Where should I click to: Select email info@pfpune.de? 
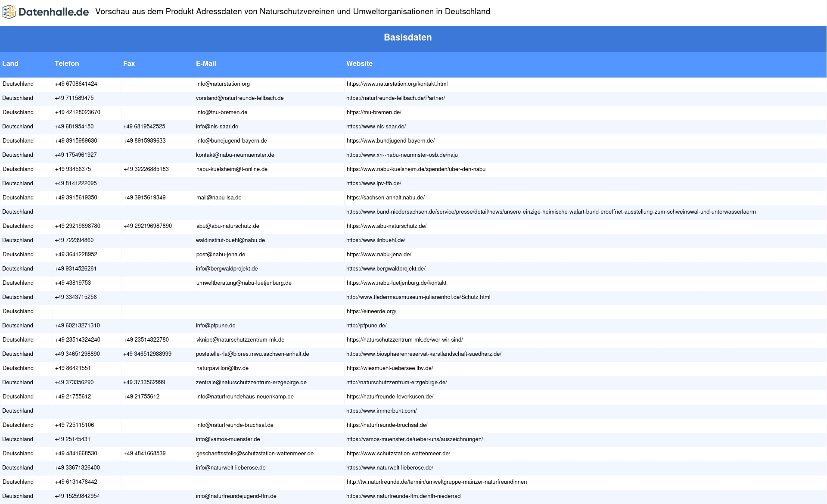[216, 326]
